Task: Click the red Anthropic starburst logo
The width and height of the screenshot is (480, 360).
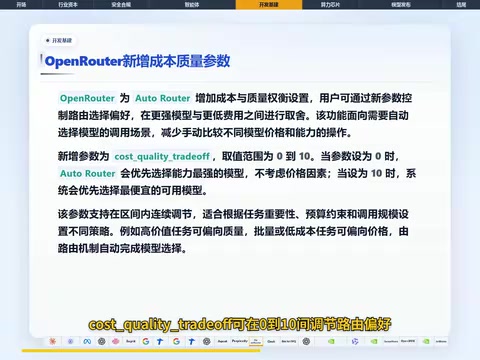Action: click(53, 341)
